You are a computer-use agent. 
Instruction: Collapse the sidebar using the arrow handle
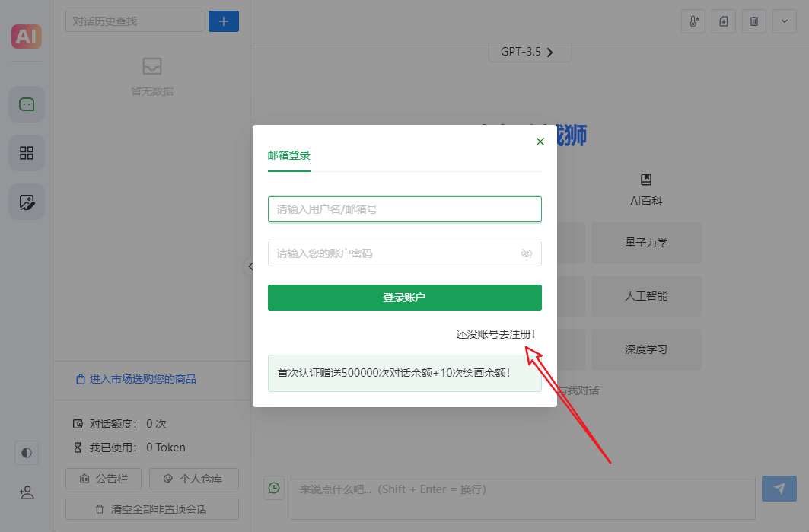tap(251, 266)
